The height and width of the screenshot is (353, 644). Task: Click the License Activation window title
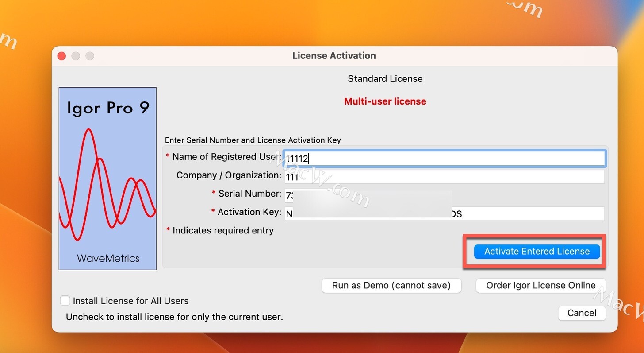point(334,56)
